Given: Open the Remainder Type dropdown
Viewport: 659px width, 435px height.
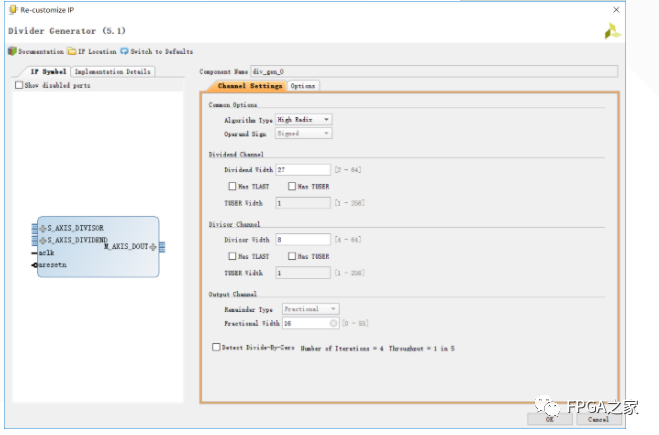Looking at the screenshot, I should click(x=311, y=309).
